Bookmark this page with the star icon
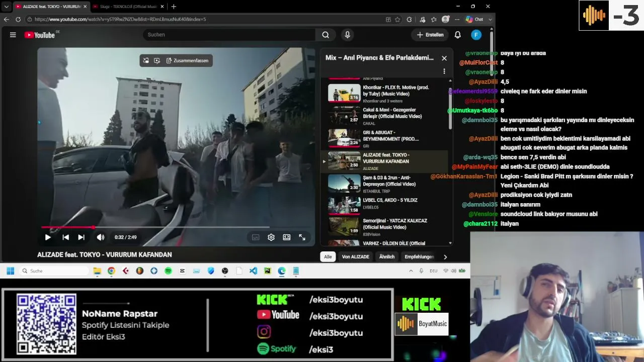Screen dimensions: 644x362 click(397, 19)
